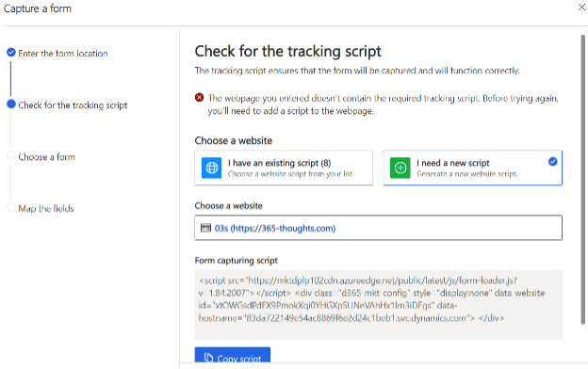Click the website icon in the dropdown field
Image resolution: width=588 pixels, height=369 pixels.
[x=205, y=228]
